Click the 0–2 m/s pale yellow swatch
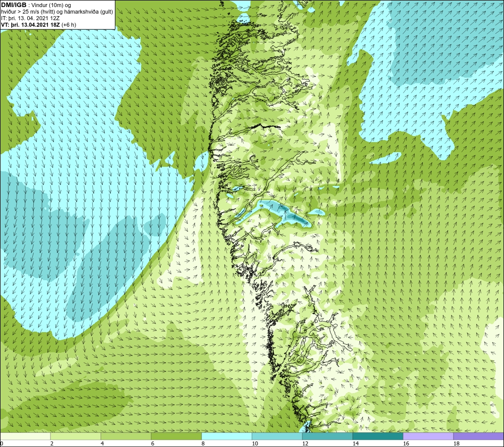Viewport: 504px width, 447px height. click(x=25, y=436)
